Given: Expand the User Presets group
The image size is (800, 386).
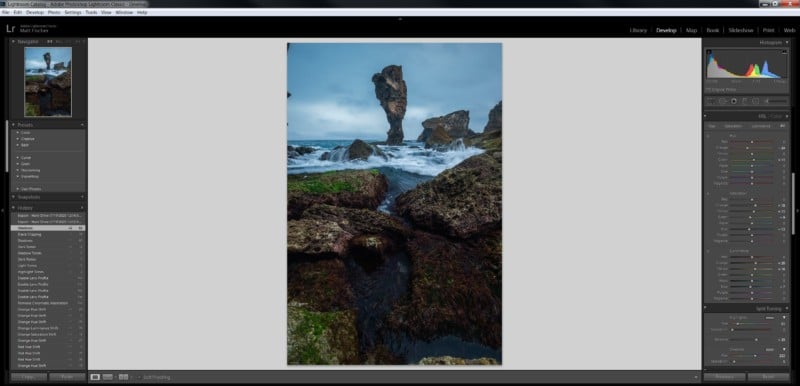Looking at the screenshot, I should 18,189.
